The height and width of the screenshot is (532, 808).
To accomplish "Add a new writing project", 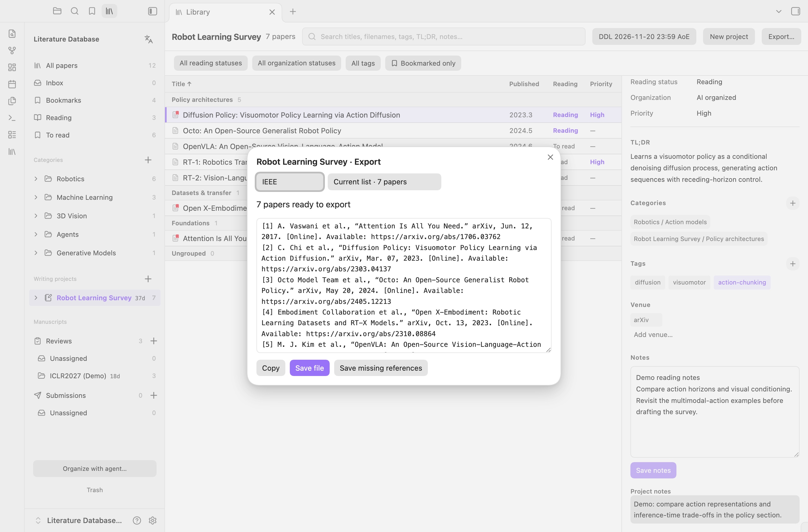I will [148, 279].
